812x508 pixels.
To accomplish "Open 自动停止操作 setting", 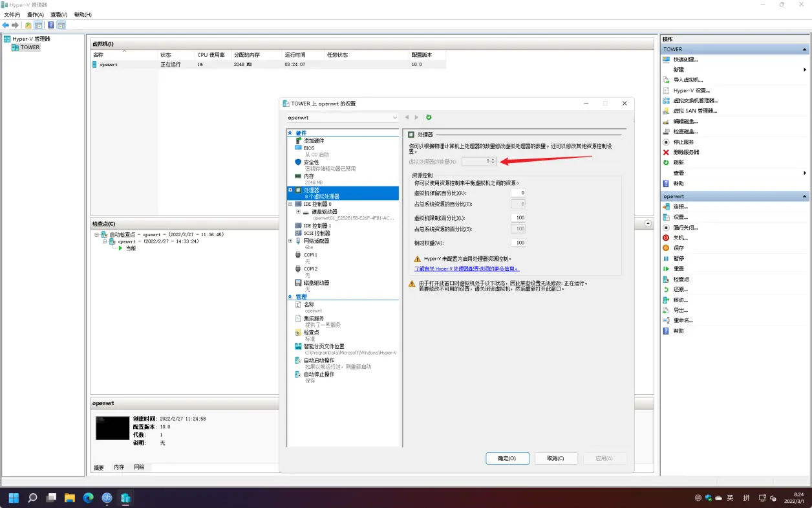I will coord(319,374).
